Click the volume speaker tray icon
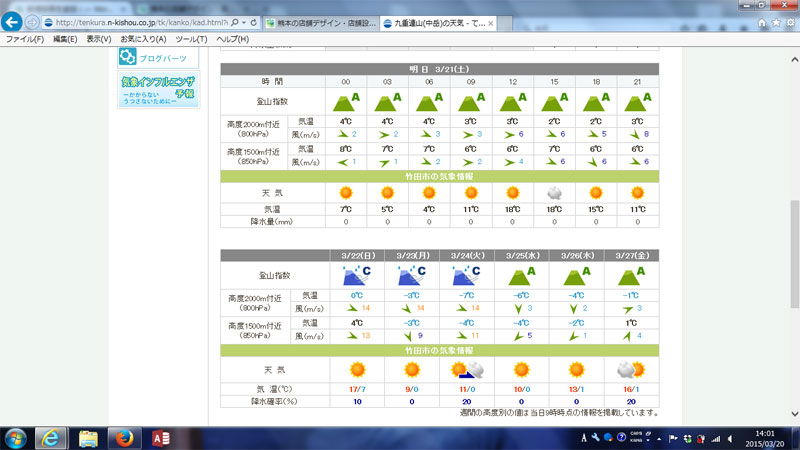 tap(730, 439)
